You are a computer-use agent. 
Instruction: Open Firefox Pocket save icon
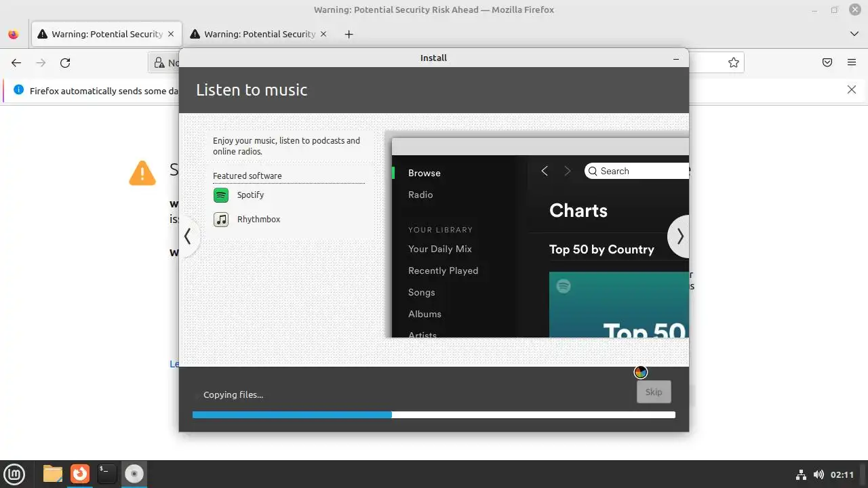tap(827, 63)
